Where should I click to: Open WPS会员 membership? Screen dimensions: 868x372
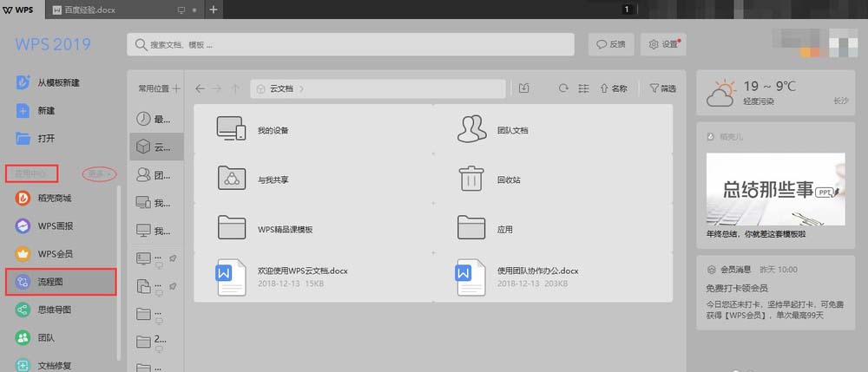click(45, 254)
